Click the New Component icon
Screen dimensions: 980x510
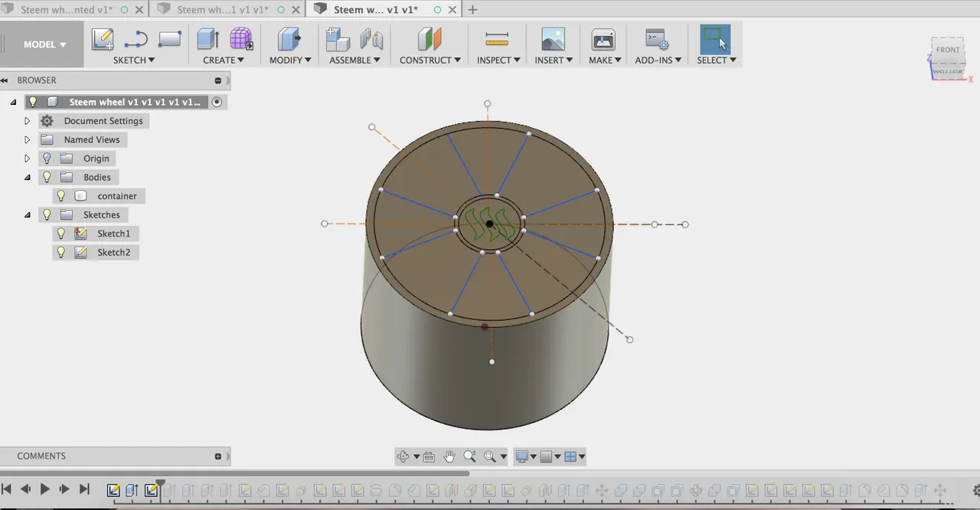pyautogui.click(x=338, y=39)
